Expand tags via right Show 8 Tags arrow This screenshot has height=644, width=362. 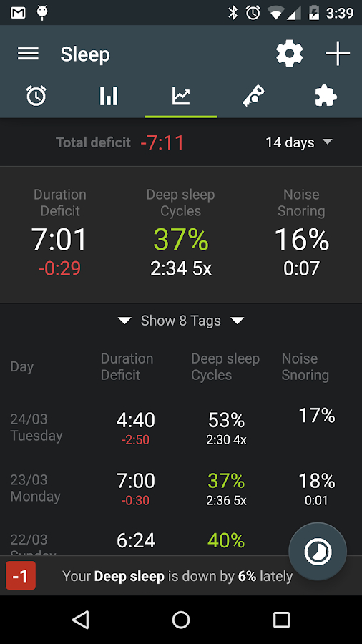click(238, 321)
